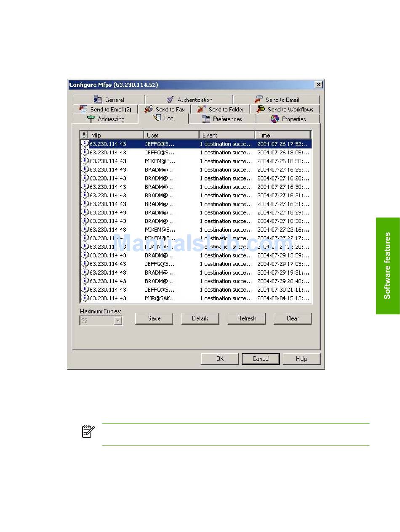Clear the log entries
This screenshot has height=532, width=400.
coord(292,318)
